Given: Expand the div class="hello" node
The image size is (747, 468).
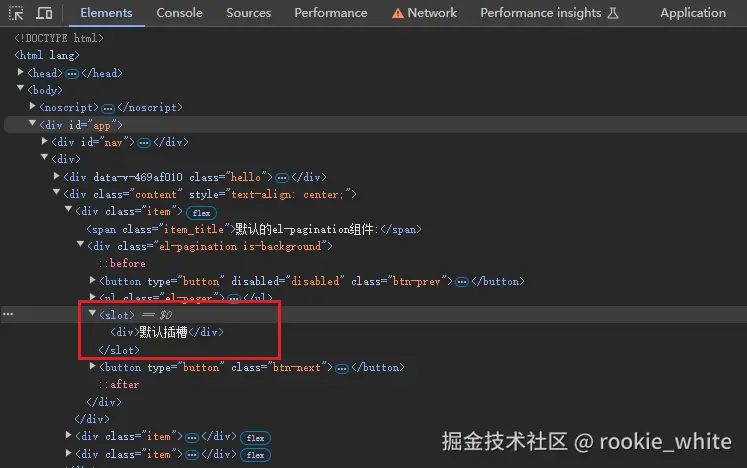Looking at the screenshot, I should (56, 176).
